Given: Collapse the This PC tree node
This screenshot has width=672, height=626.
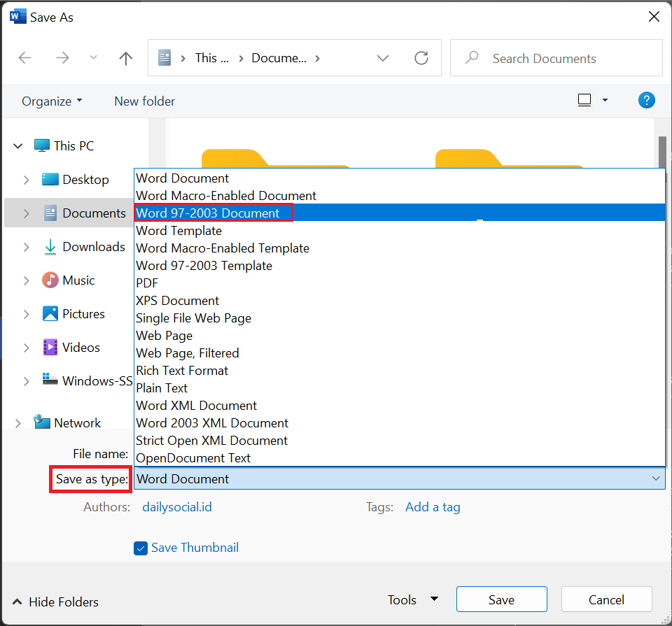Looking at the screenshot, I should pos(18,146).
